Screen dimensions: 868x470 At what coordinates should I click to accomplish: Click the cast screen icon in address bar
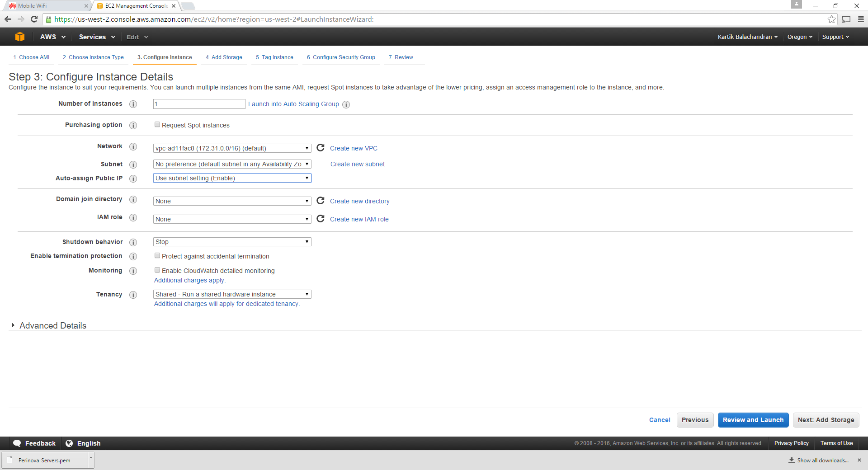pyautogui.click(x=846, y=19)
